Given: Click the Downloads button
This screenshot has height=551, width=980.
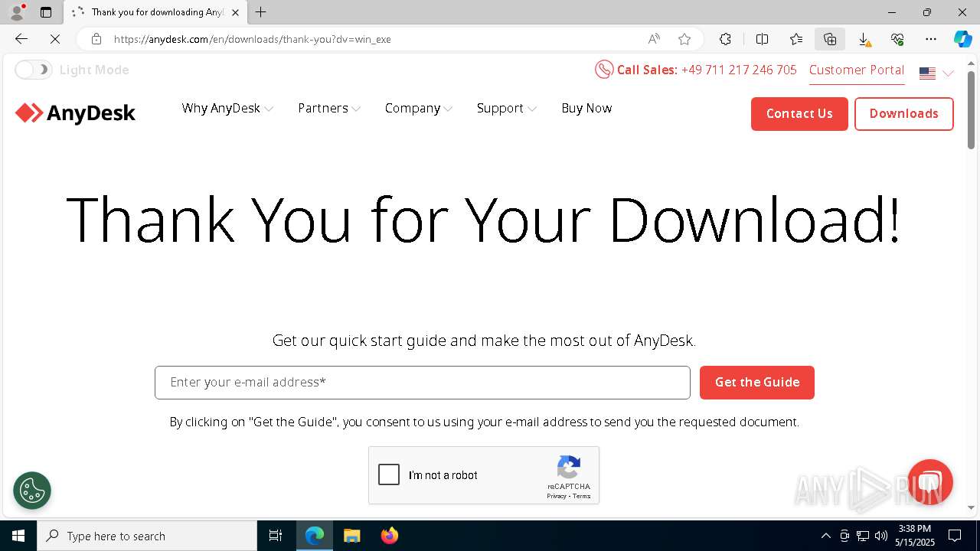Looking at the screenshot, I should tap(903, 113).
